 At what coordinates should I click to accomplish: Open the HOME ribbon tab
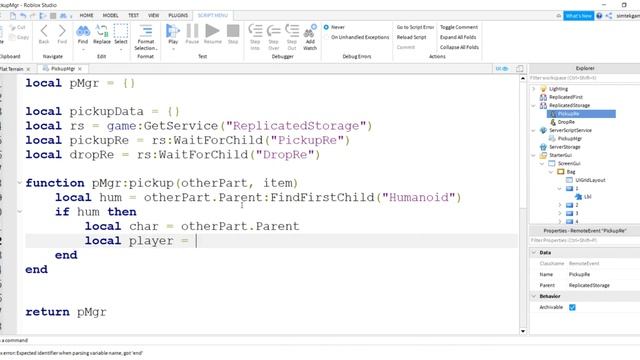coord(86,16)
